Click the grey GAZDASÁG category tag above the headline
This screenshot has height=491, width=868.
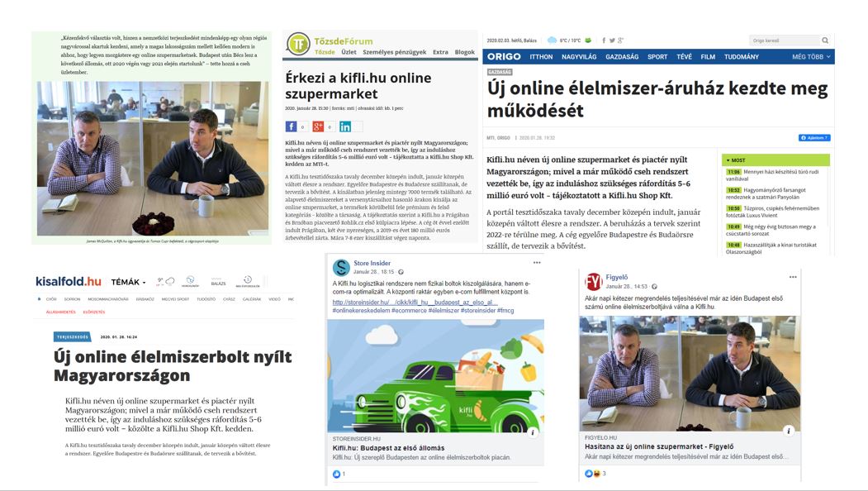click(500, 72)
